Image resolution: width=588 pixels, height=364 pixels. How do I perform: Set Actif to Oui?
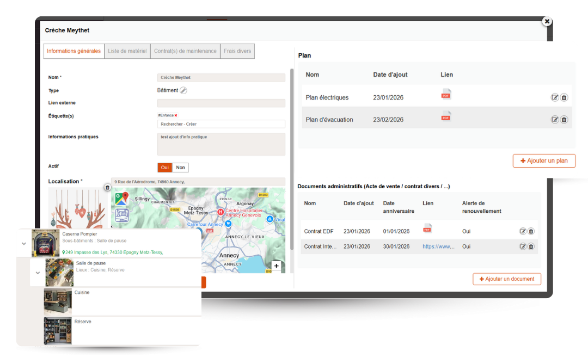click(165, 168)
